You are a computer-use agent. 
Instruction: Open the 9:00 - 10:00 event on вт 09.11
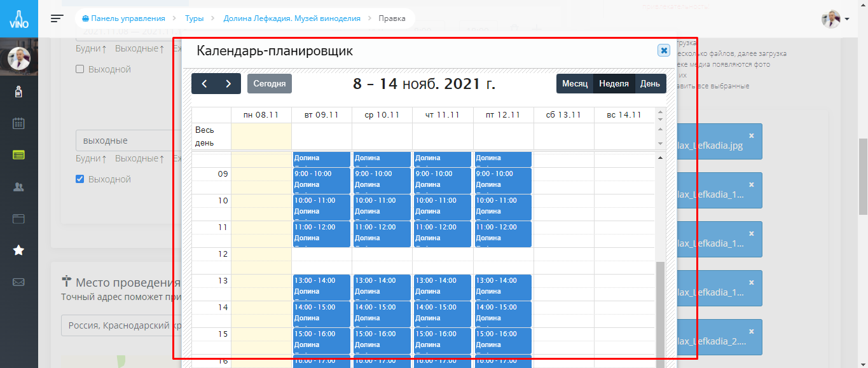point(322,181)
